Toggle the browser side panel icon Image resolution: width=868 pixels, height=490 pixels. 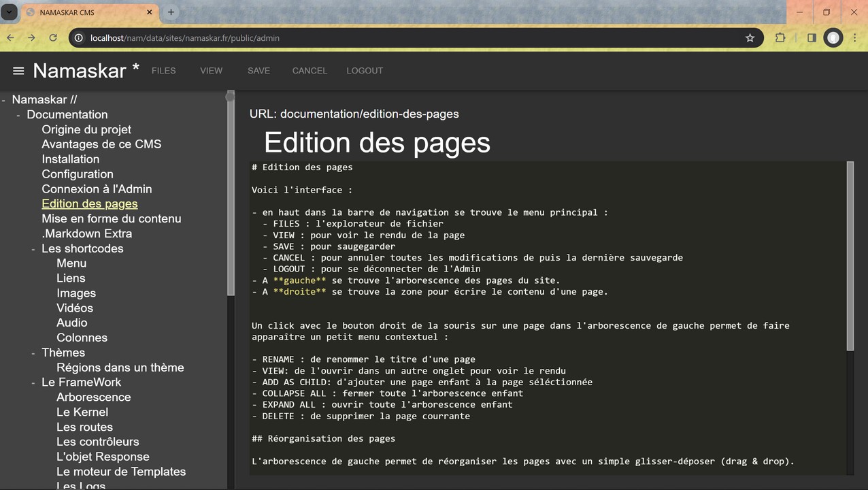click(812, 38)
